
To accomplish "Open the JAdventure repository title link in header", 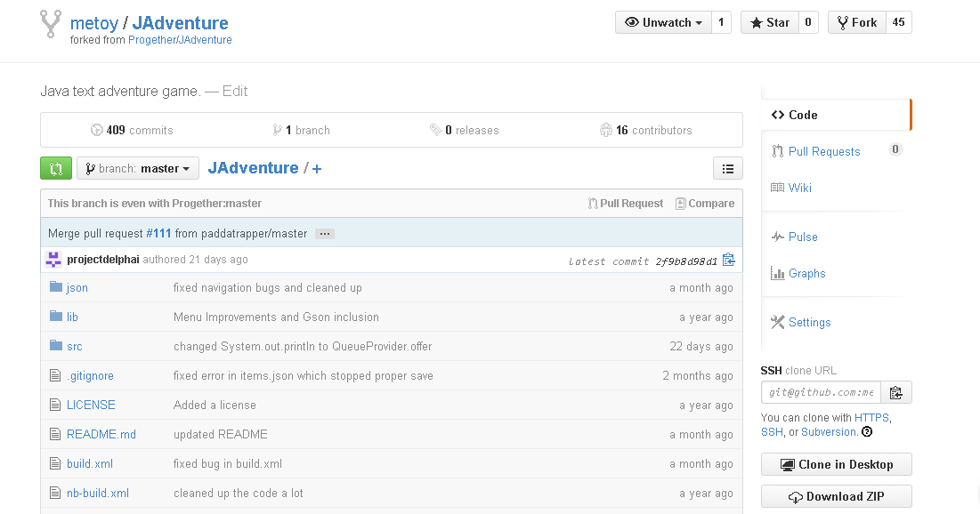I will click(x=180, y=23).
